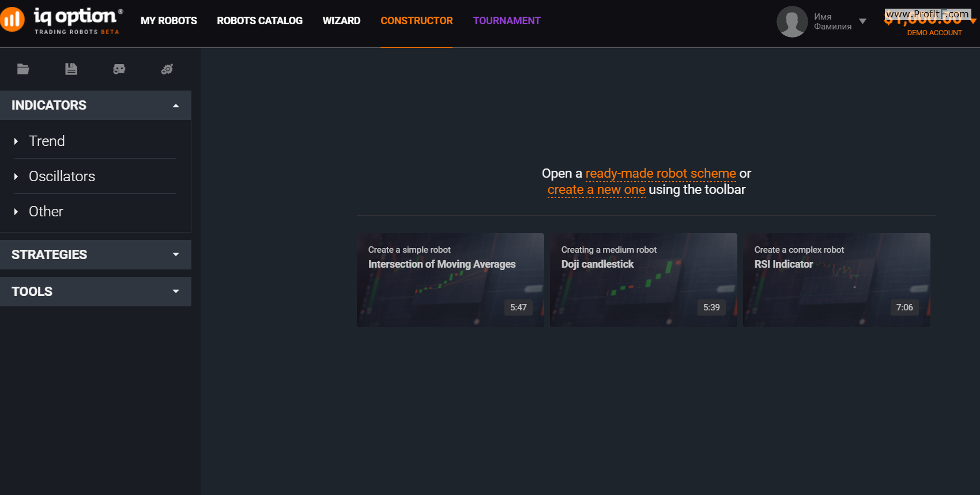Click the create a new one link
The image size is (980, 495).
pyautogui.click(x=597, y=189)
